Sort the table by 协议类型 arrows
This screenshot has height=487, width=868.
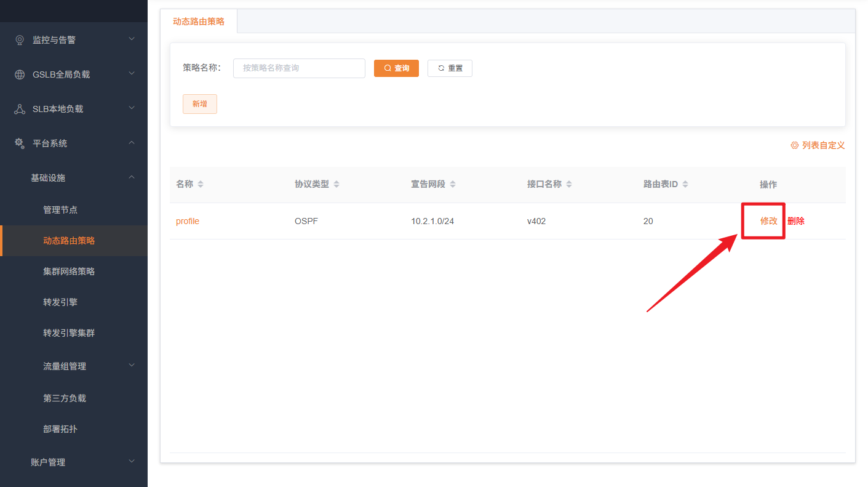click(x=336, y=185)
